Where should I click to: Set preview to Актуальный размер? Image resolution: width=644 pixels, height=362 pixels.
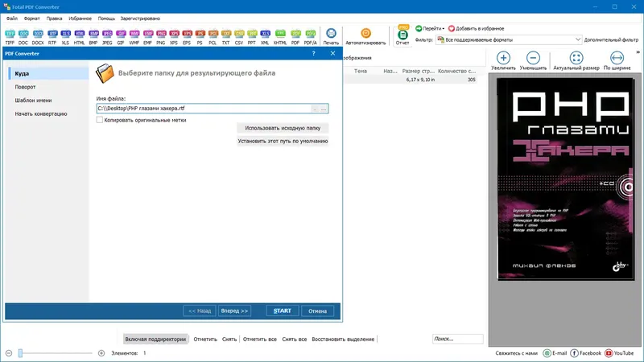pyautogui.click(x=576, y=61)
